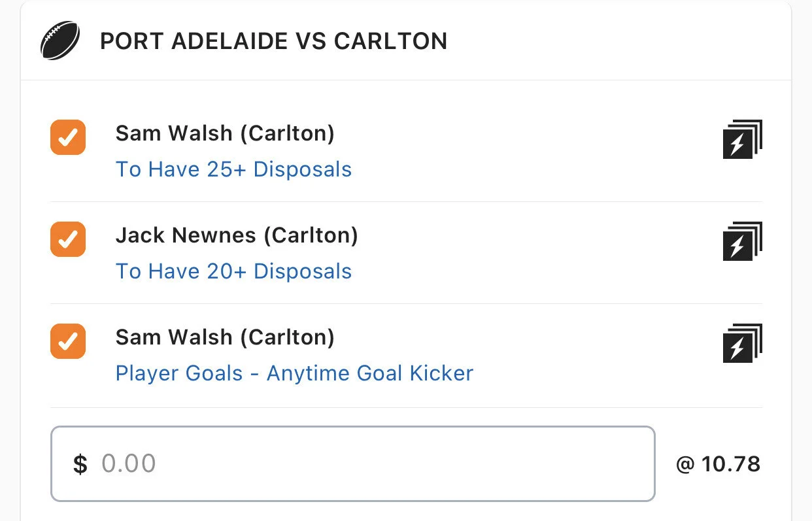The height and width of the screenshot is (521, 812).
Task: Click CARLTON in the match heading
Action: [390, 41]
